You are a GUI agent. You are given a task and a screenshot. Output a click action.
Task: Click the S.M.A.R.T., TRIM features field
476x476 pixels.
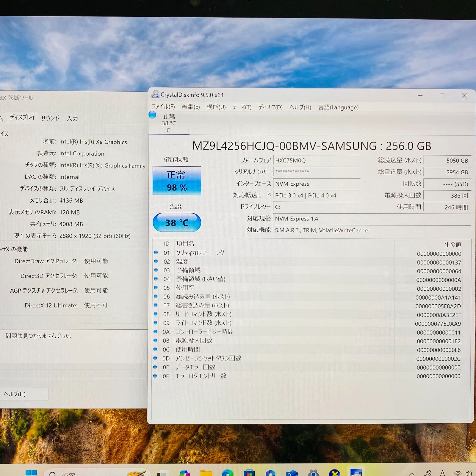[x=372, y=230]
